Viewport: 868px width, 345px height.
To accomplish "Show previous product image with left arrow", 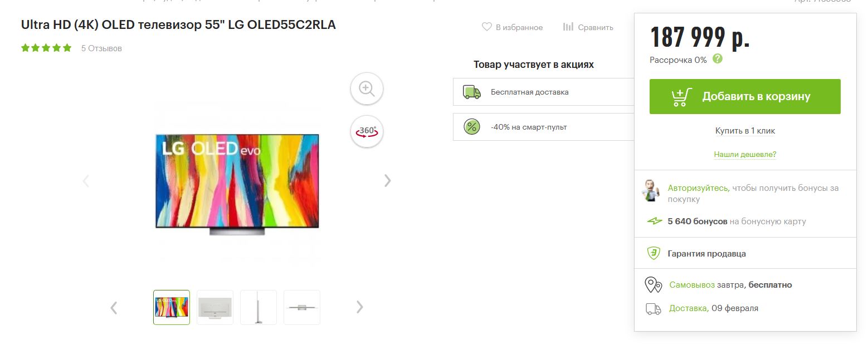I will coord(86,181).
